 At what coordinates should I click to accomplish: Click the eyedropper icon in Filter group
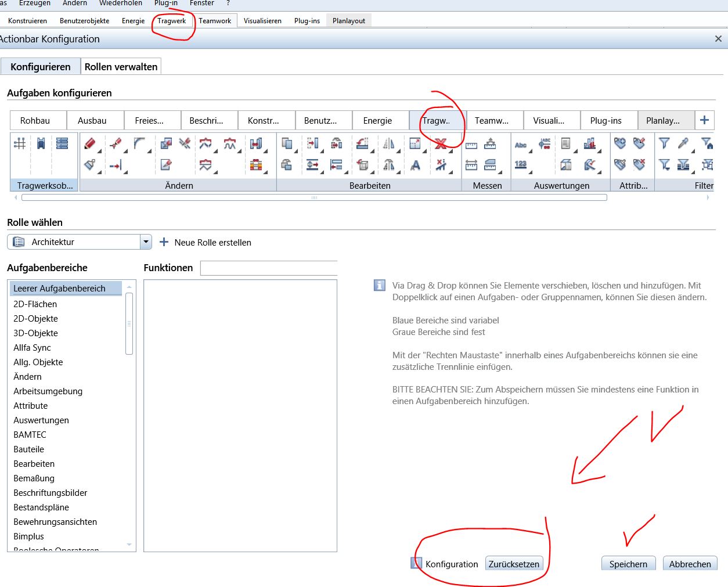pos(684,143)
